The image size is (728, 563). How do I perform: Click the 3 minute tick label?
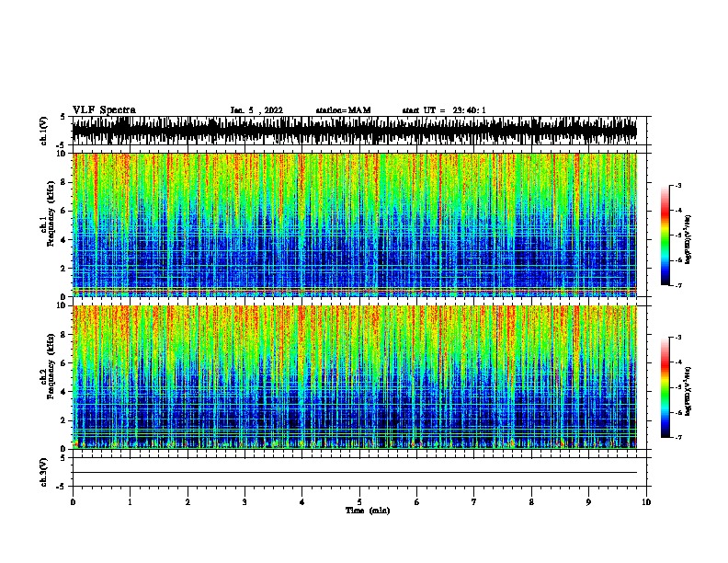click(245, 502)
